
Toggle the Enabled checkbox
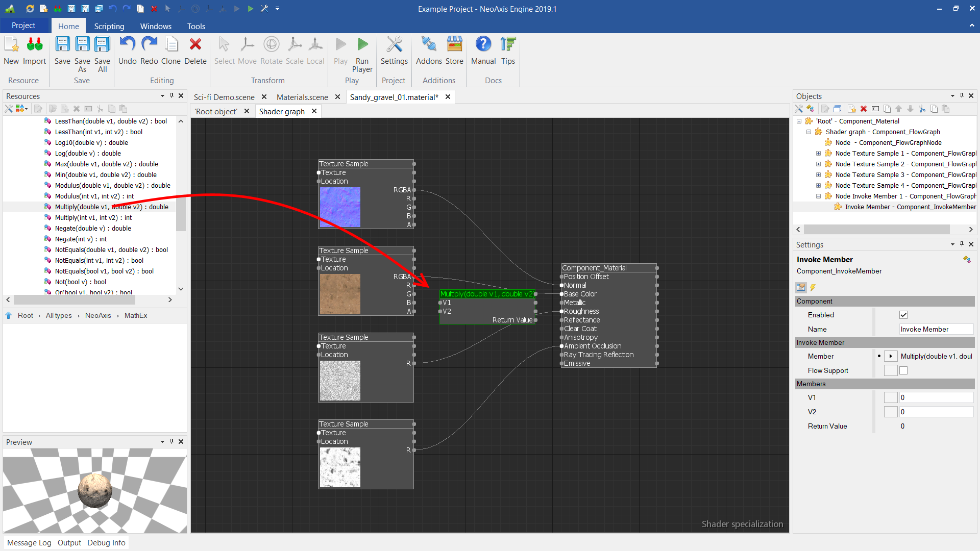[903, 315]
